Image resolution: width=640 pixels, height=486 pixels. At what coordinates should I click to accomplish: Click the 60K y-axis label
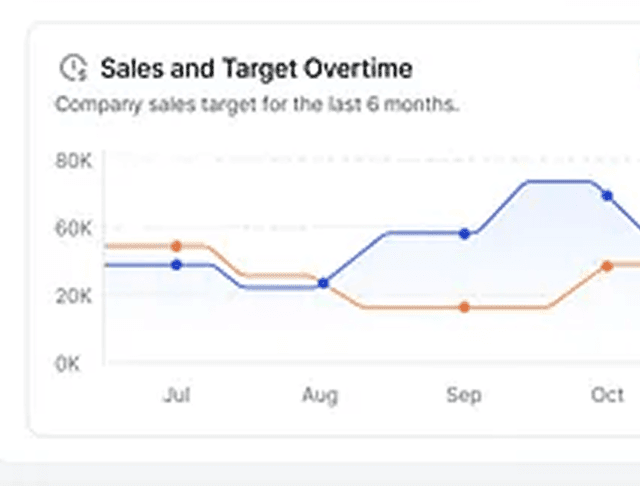point(73,229)
